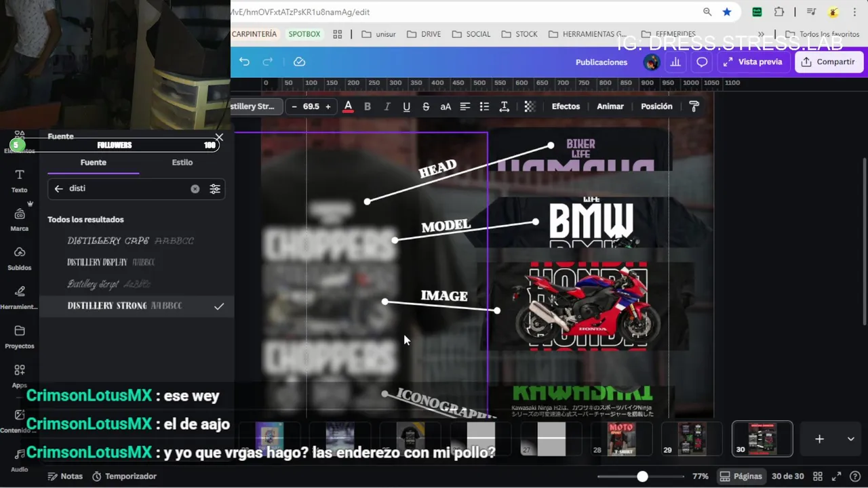Enter fullscreen presentation mode

point(837,476)
